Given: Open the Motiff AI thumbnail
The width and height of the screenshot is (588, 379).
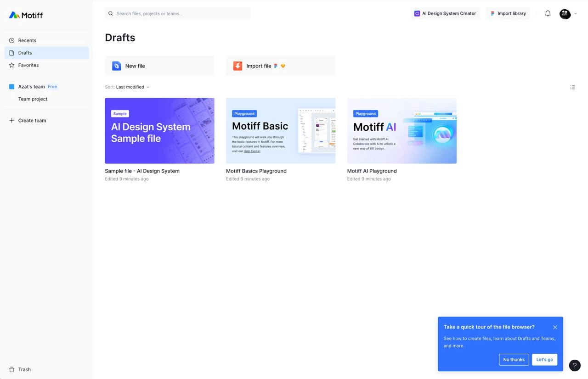Looking at the screenshot, I should click(402, 131).
